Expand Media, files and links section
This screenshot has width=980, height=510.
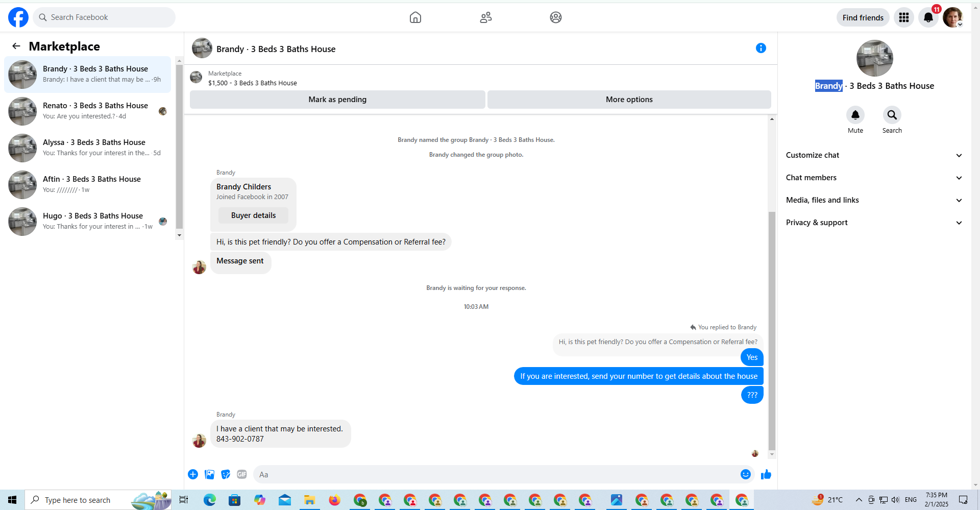tap(874, 200)
